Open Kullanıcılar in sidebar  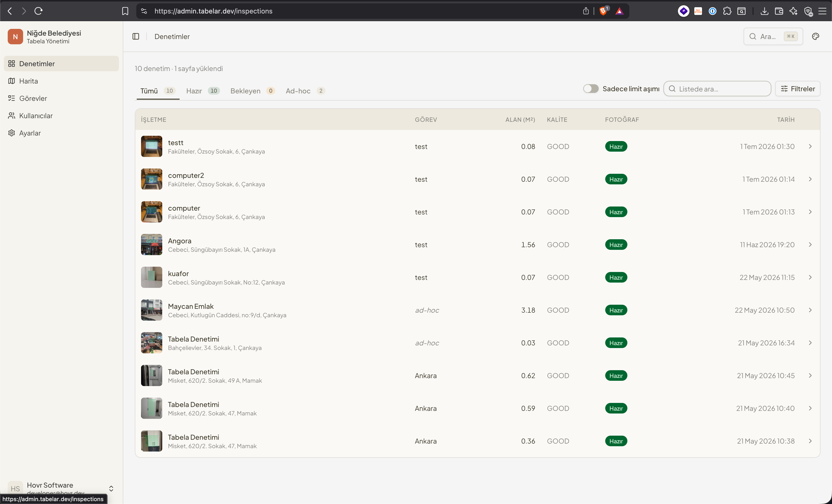(x=61, y=116)
